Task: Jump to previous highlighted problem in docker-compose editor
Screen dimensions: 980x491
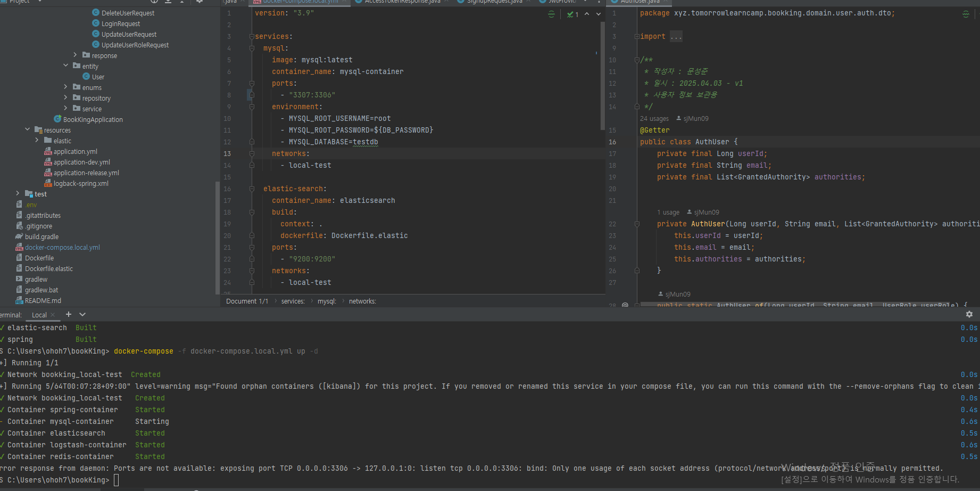Action: click(x=587, y=14)
